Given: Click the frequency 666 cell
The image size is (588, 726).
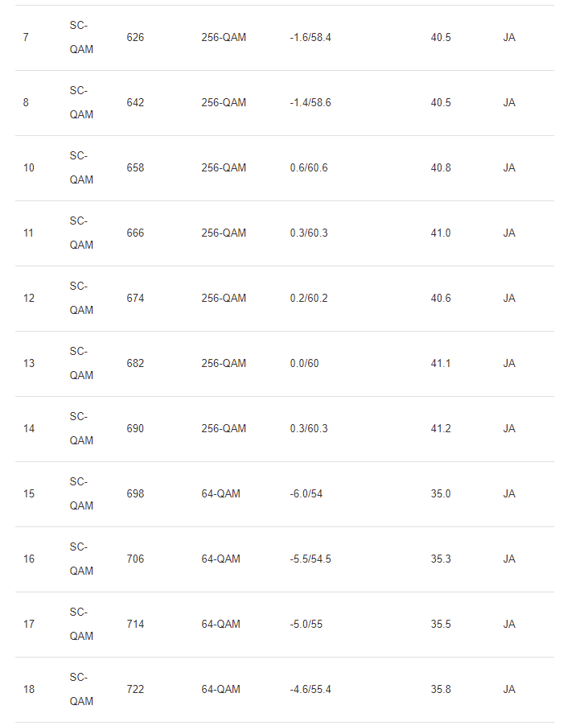Looking at the screenshot, I should [135, 233].
